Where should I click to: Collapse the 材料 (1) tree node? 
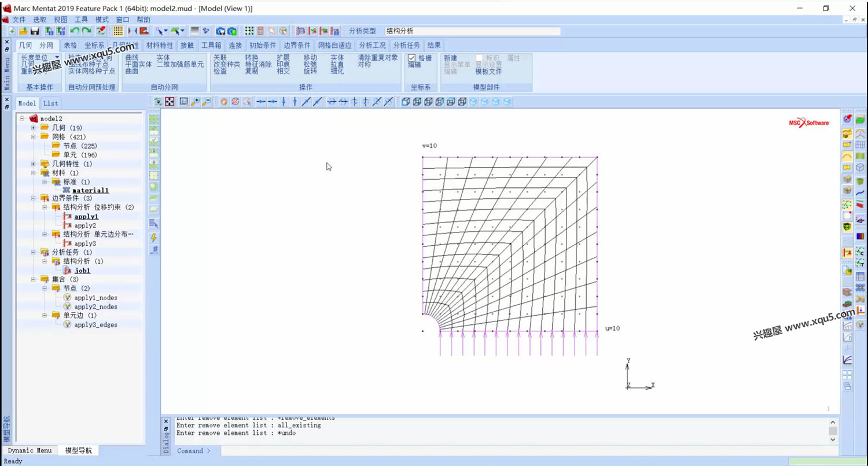point(34,173)
